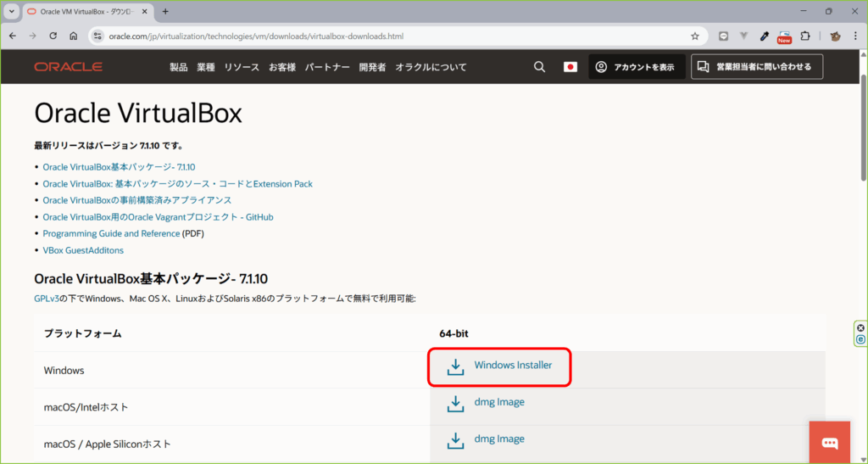
Task: Click the GPLv3 license link
Action: click(47, 299)
